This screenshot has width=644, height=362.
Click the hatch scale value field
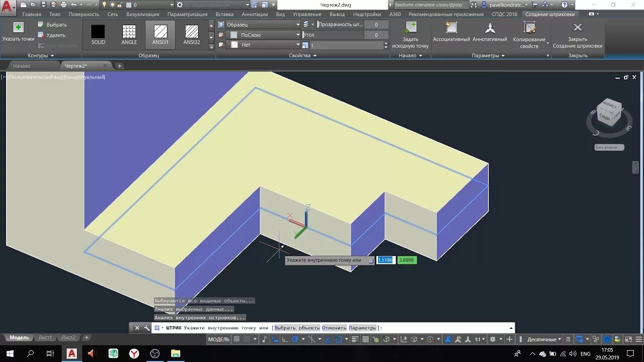tap(347, 45)
